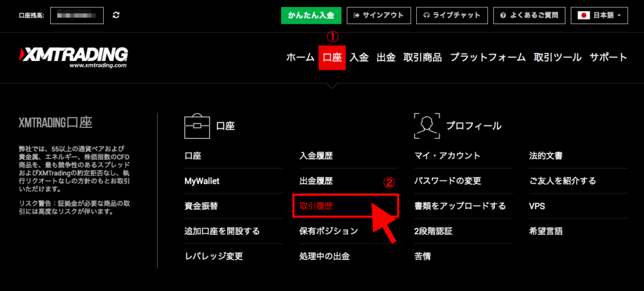
Task: Click the 口座残高 label
Action: pyautogui.click(x=31, y=16)
